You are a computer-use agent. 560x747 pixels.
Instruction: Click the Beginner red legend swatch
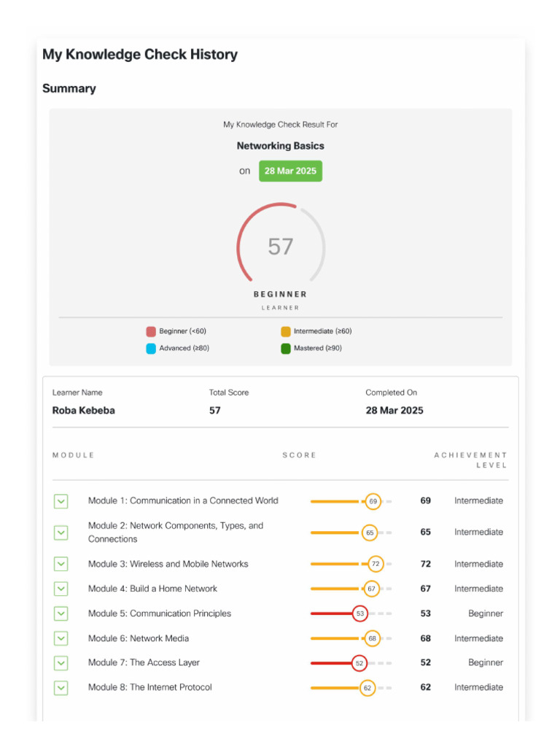[151, 332]
